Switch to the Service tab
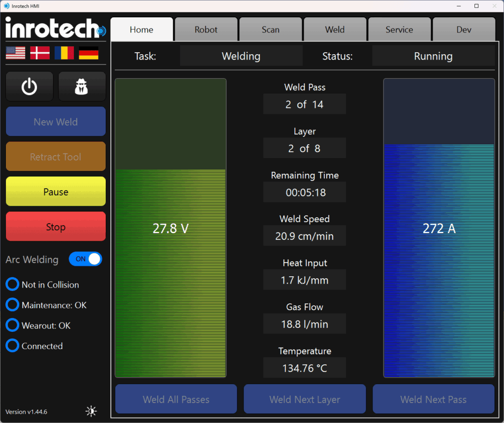 click(399, 30)
